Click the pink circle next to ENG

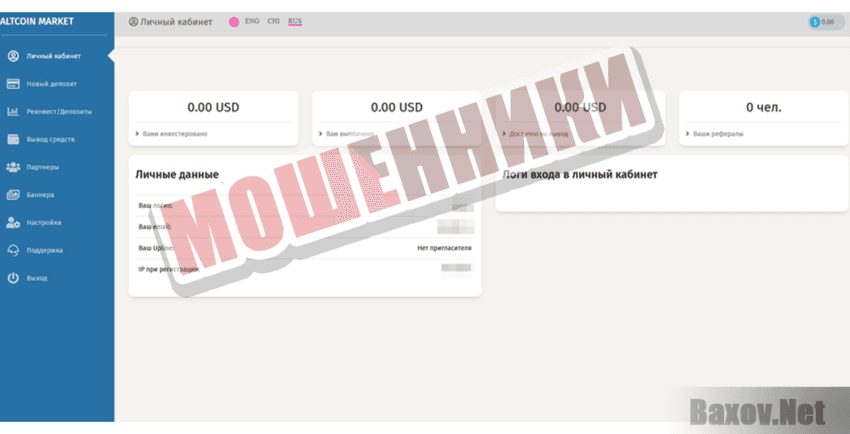(234, 21)
